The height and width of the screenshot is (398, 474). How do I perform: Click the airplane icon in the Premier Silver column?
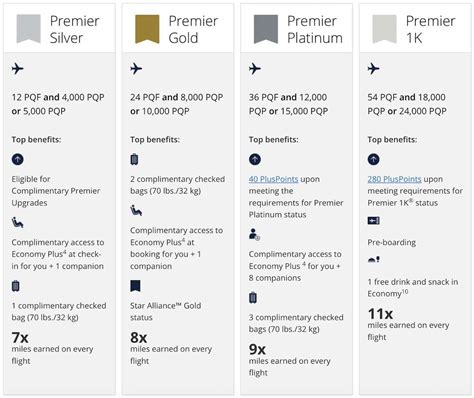coord(18,69)
